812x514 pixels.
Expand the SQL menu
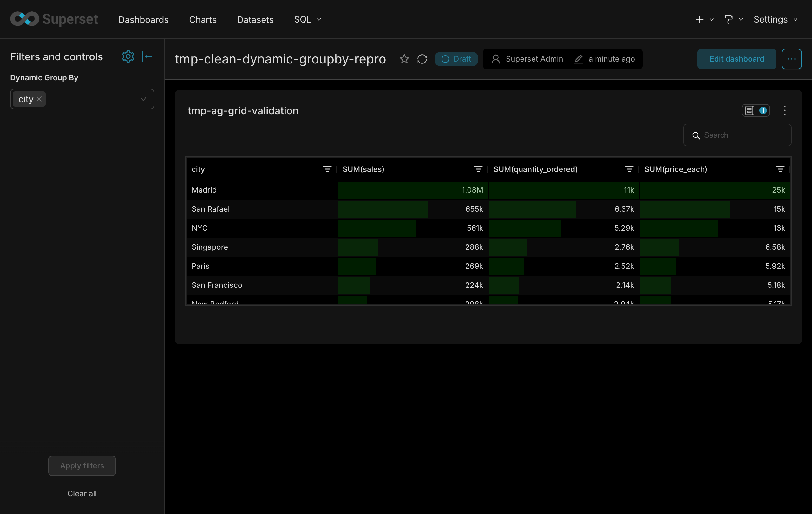point(308,20)
